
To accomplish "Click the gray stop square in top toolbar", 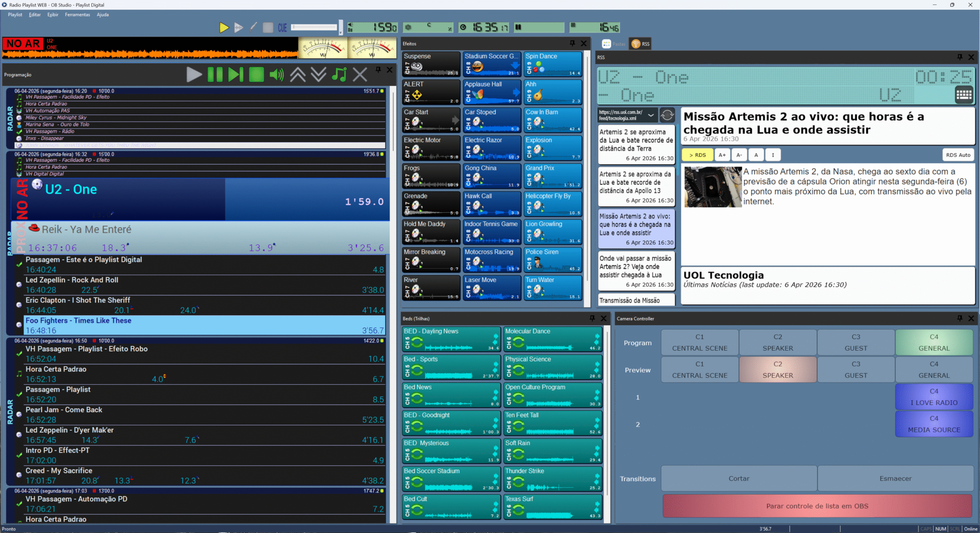I will pyautogui.click(x=268, y=28).
